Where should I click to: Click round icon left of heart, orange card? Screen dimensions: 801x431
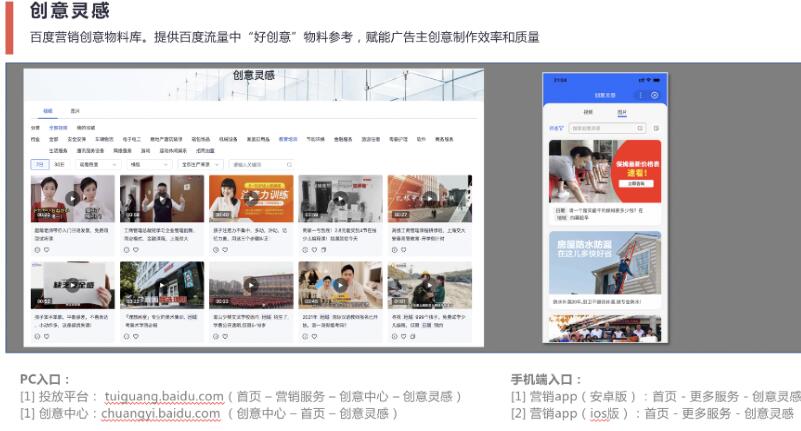click(216, 250)
